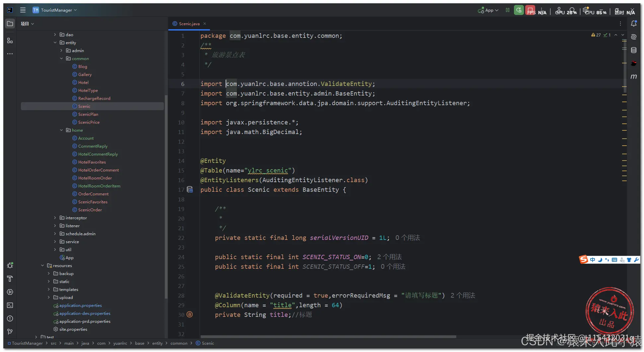The image size is (644, 352).
Task: Expand the templates folder
Action: click(x=49, y=289)
